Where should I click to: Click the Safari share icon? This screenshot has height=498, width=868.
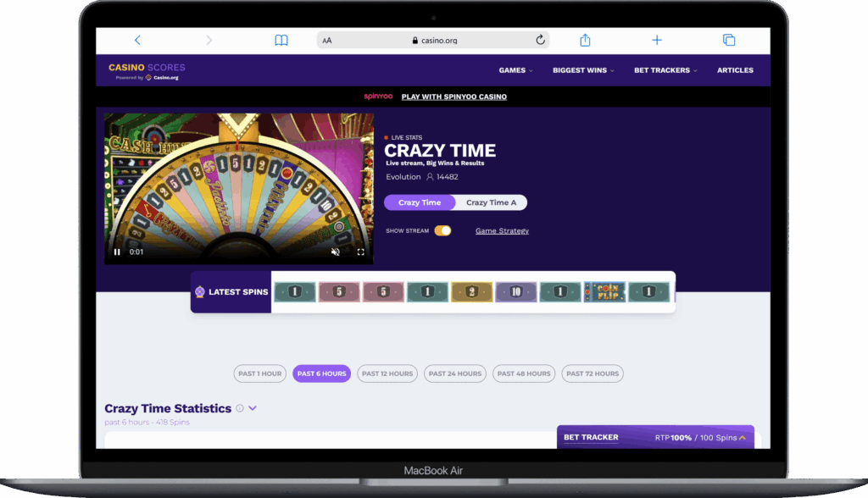pos(584,40)
